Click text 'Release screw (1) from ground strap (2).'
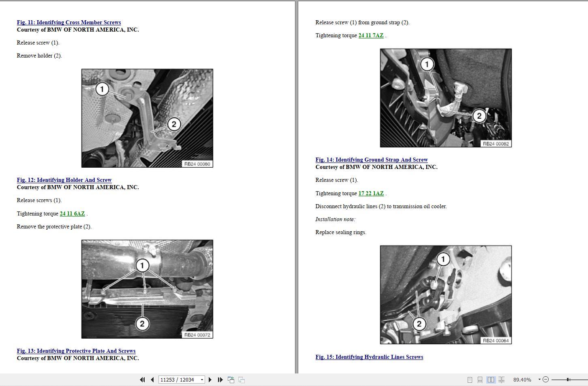588x386 pixels. [362, 23]
